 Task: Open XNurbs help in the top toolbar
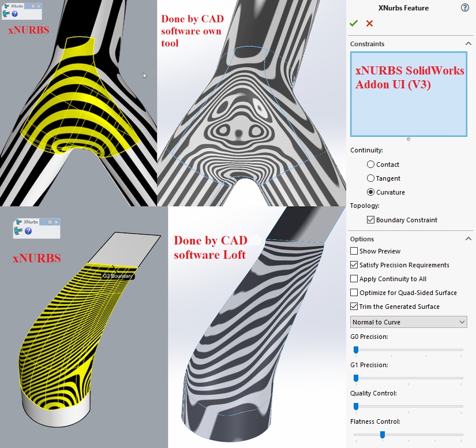[14, 14]
